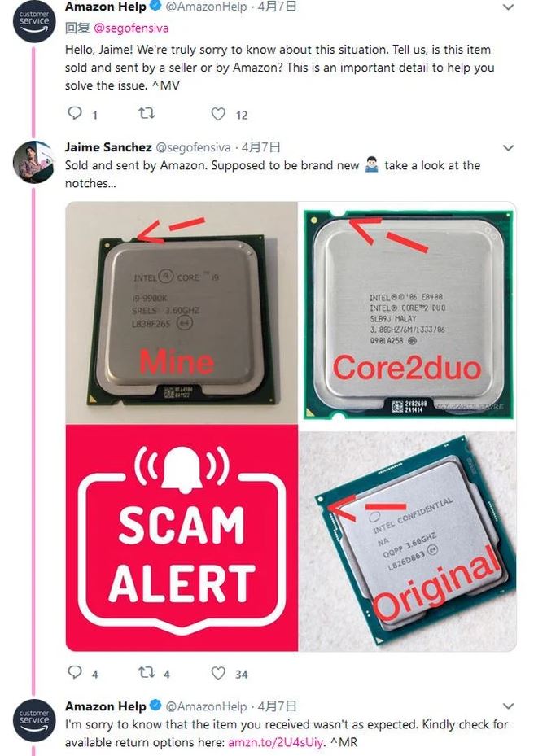Open the amzn.to/2U4sUiy return link

(275, 742)
